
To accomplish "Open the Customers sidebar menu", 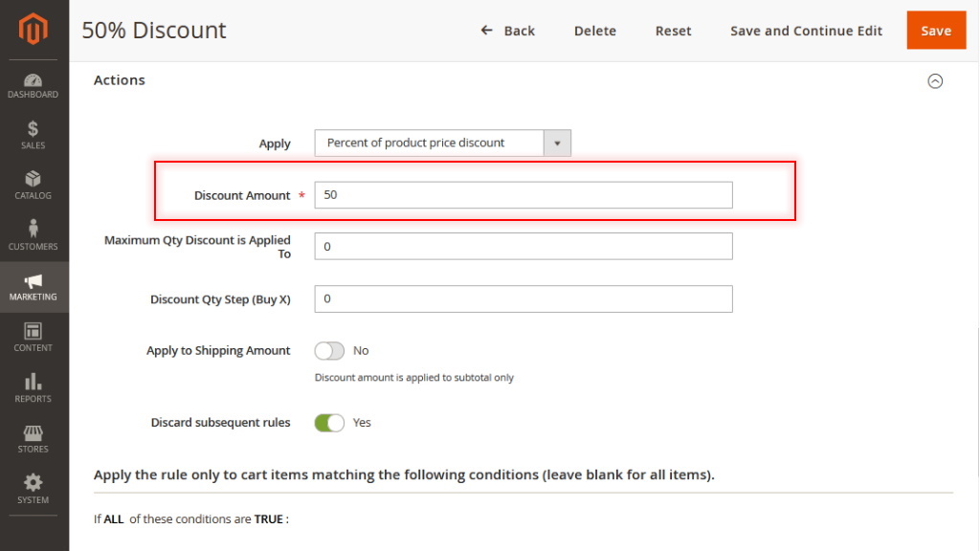I will [x=33, y=236].
